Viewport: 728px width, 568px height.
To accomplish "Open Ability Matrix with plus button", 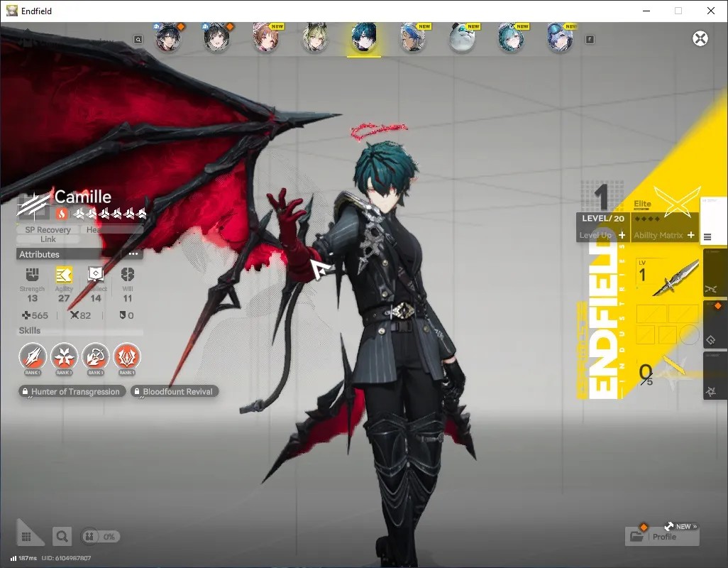I will (x=664, y=235).
